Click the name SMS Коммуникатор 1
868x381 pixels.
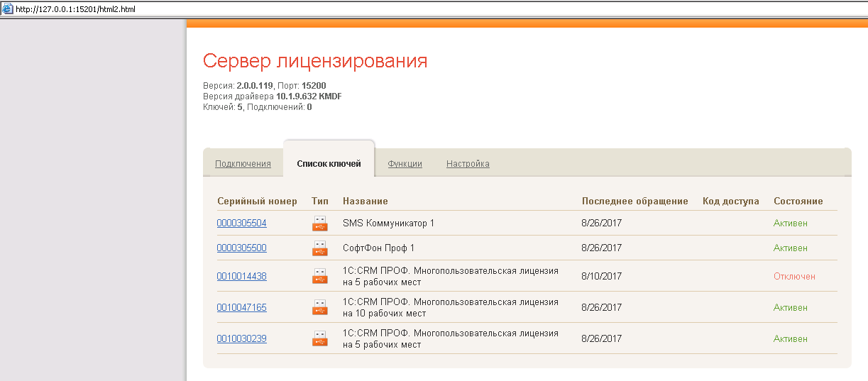click(x=388, y=223)
